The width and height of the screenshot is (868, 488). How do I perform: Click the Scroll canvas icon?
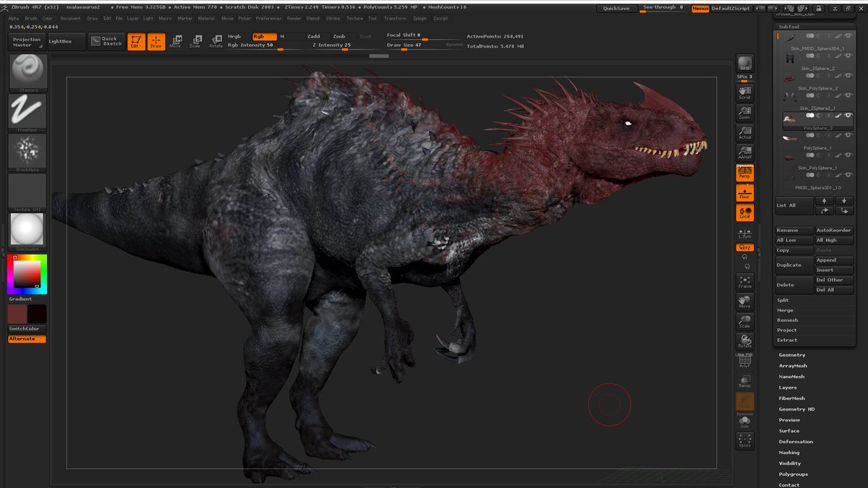(x=744, y=93)
